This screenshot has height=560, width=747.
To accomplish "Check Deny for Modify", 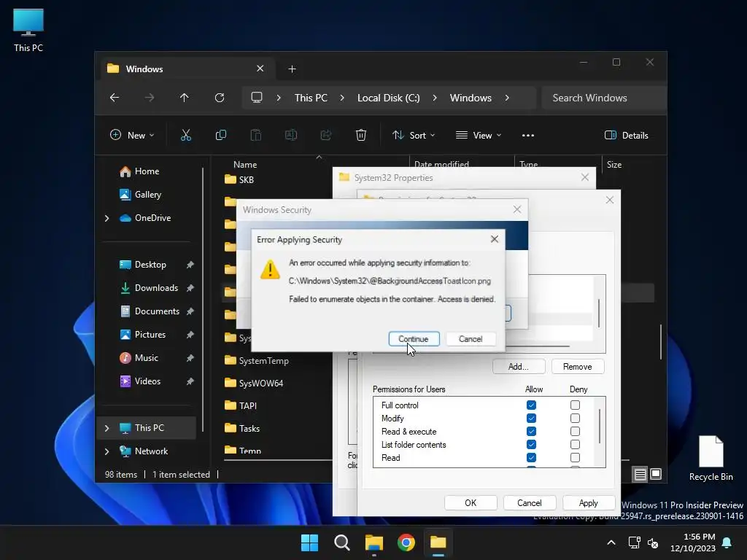I will pyautogui.click(x=575, y=418).
